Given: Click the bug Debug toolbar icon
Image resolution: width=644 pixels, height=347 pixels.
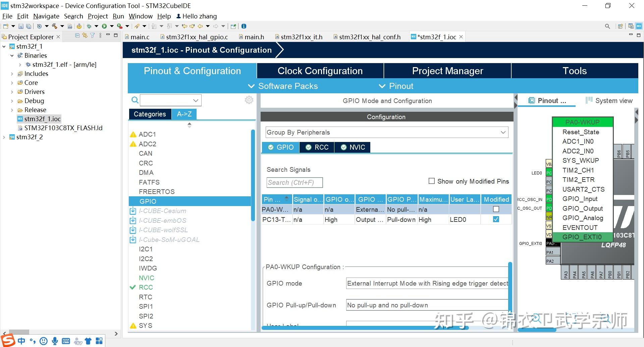Looking at the screenshot, I should point(89,26).
